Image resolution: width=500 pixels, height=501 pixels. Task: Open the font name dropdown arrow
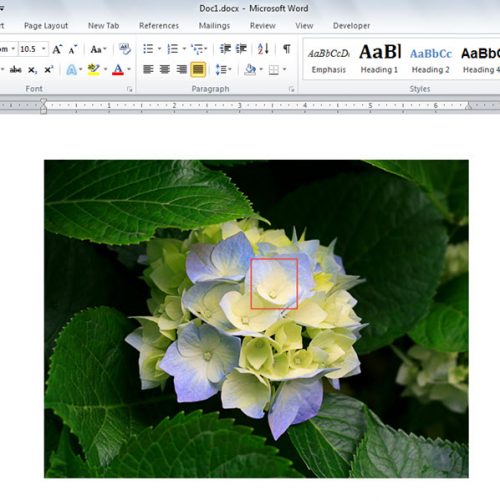tap(13, 49)
